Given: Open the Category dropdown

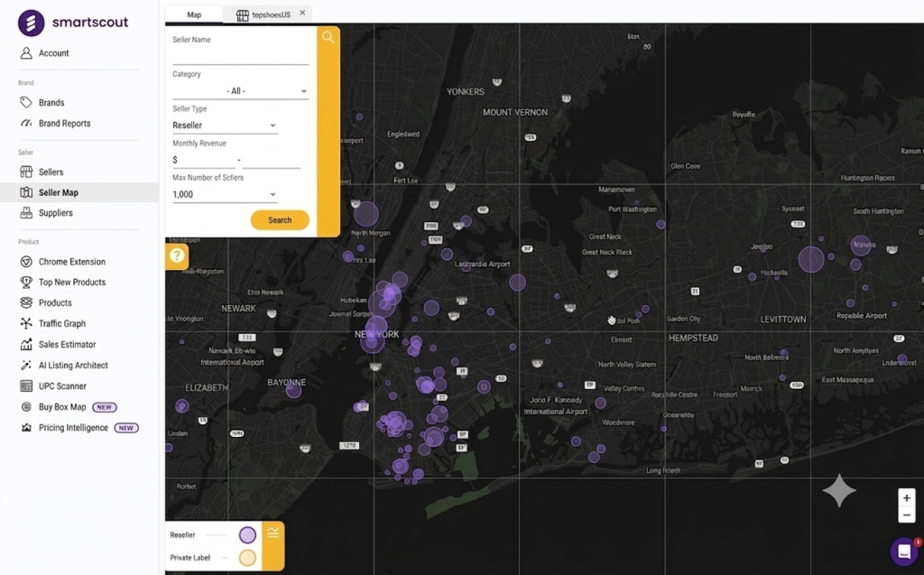Looking at the screenshot, I should 240,91.
